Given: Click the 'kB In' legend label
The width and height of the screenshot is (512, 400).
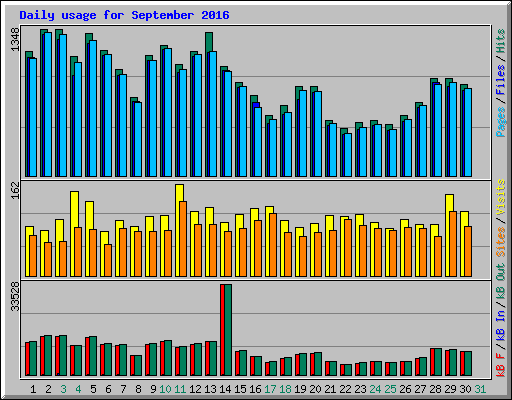Looking at the screenshot, I should (x=501, y=325).
